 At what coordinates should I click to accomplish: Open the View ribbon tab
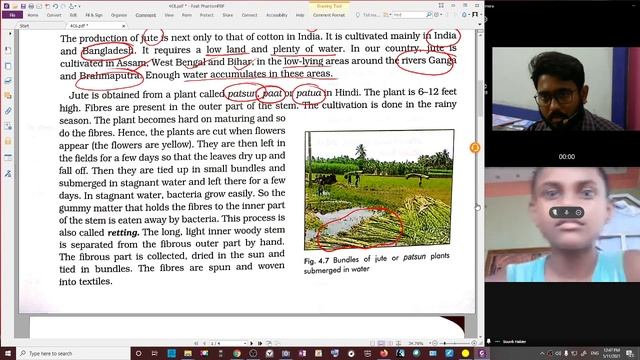(169, 15)
